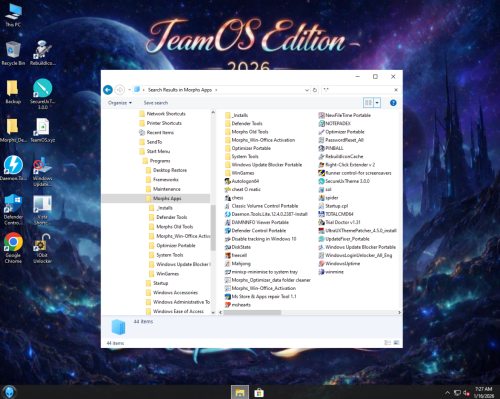Select the Daemon Tools desktop shortcut
The height and width of the screenshot is (399, 500).
click(x=13, y=168)
